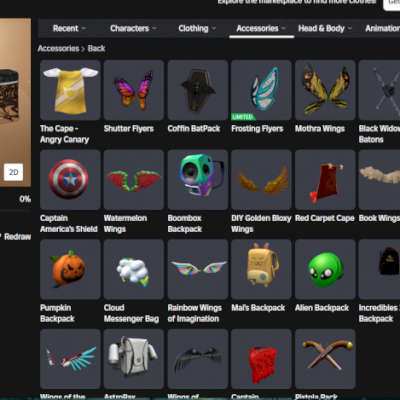Select the black feathered wings item
The width and height of the screenshot is (400, 400).
198,359
